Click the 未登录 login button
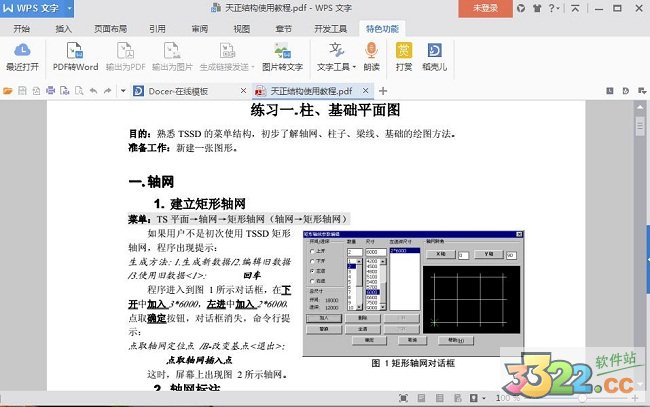This screenshot has width=650, height=407. [x=485, y=8]
